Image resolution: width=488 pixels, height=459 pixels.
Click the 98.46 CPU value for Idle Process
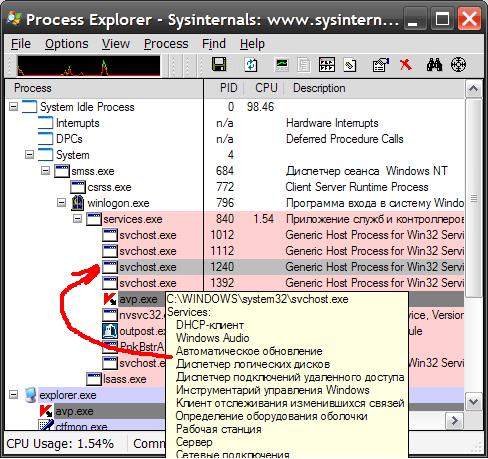(x=261, y=107)
